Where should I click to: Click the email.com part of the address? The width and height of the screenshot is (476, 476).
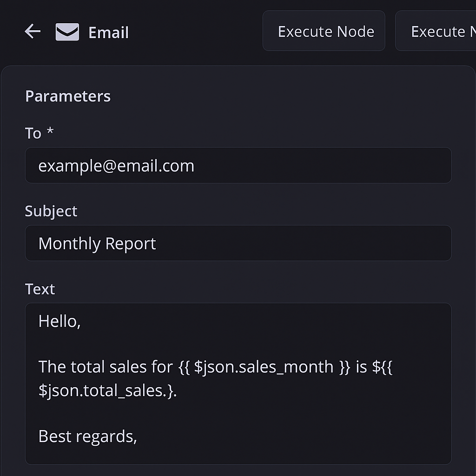156,166
